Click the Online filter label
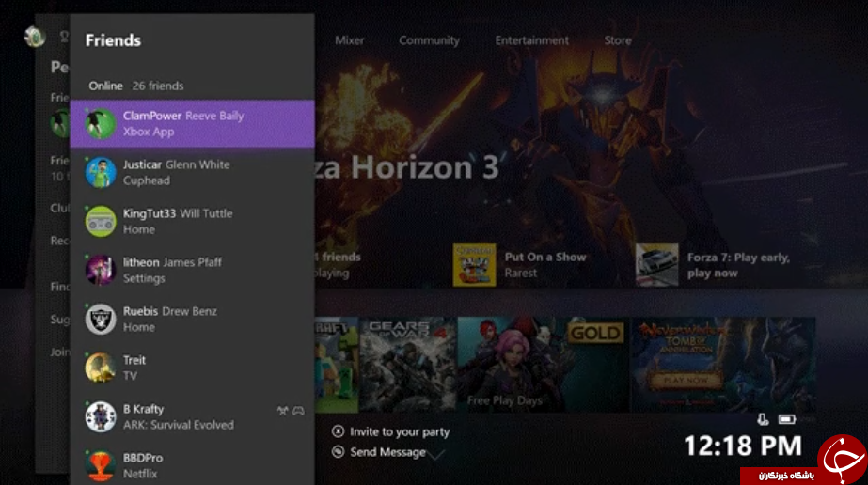The height and width of the screenshot is (485, 868). click(105, 86)
